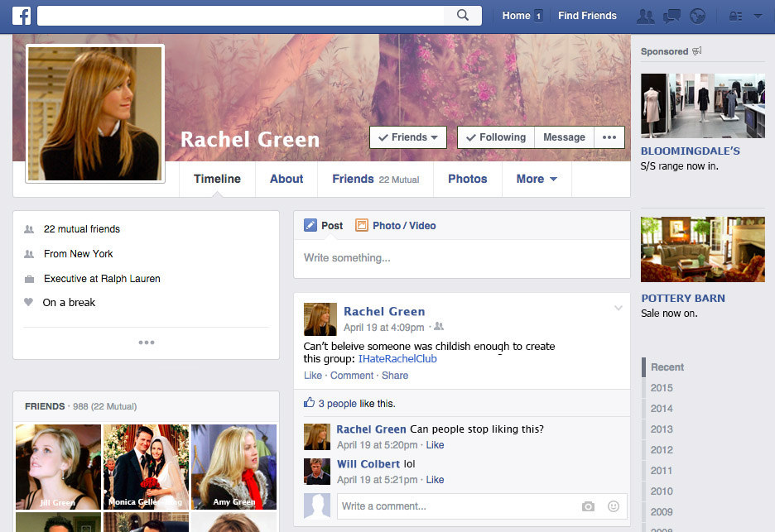
Task: Open the More dropdown tab
Action: tap(536, 179)
